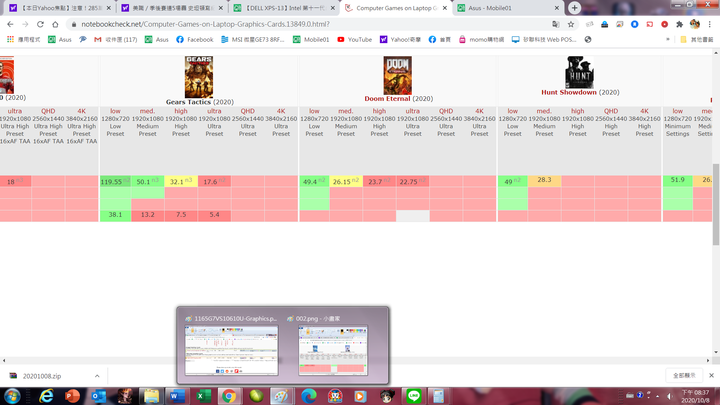Click the red record extension icon

(664, 24)
